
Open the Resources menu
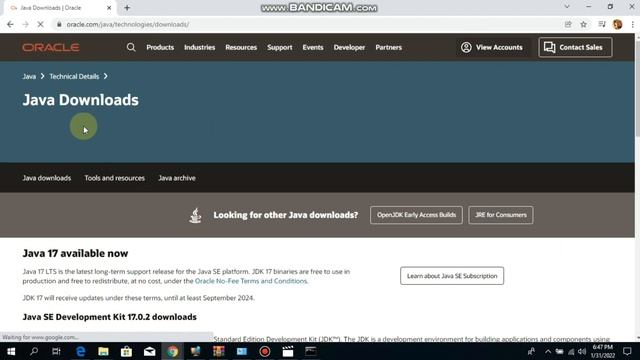click(241, 47)
